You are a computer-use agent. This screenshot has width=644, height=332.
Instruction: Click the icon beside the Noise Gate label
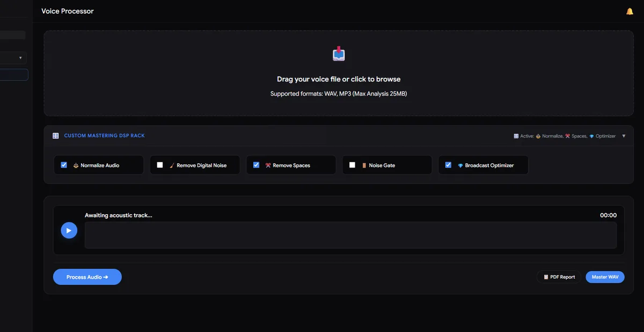[x=364, y=165]
